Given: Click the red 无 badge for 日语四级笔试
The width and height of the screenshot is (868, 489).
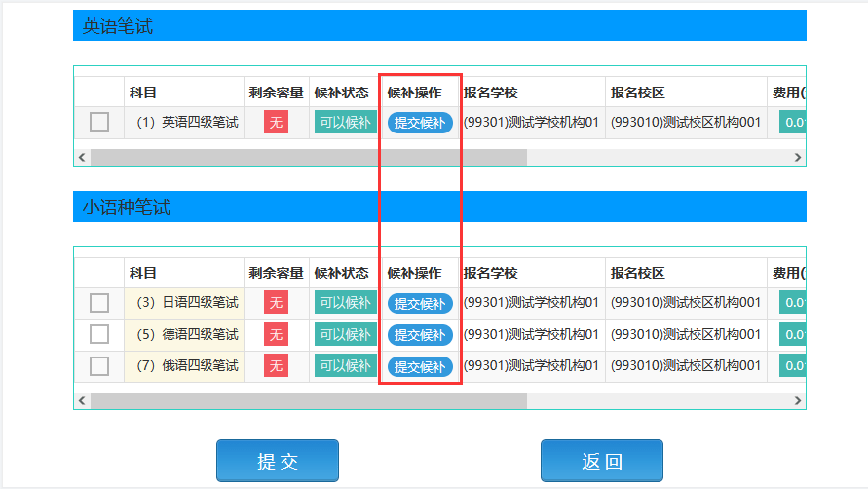Looking at the screenshot, I should [x=277, y=302].
